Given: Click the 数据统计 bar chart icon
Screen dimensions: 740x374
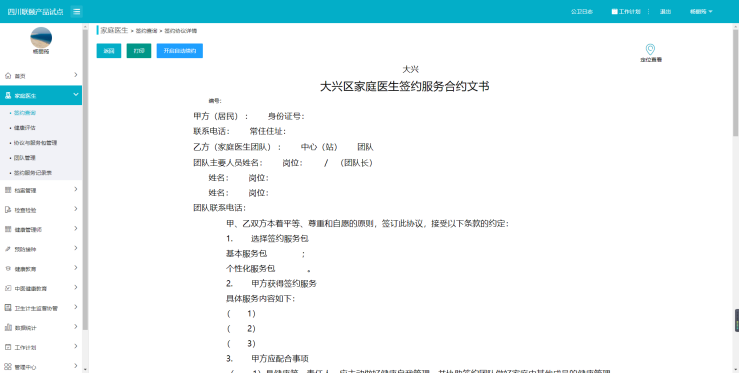Looking at the screenshot, I should tap(8, 327).
